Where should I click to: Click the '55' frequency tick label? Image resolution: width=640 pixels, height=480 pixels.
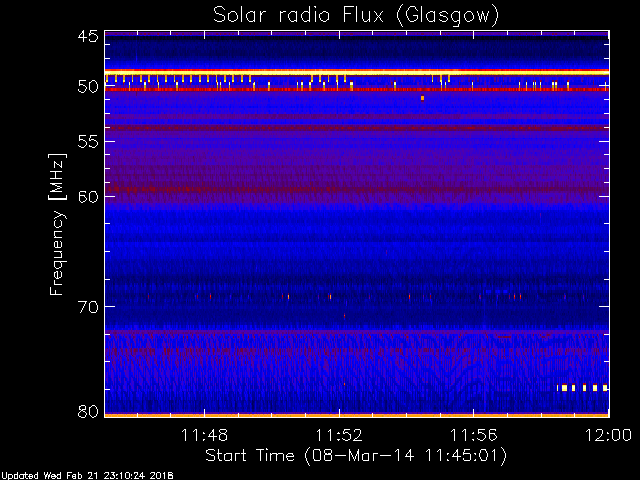pyautogui.click(x=88, y=142)
